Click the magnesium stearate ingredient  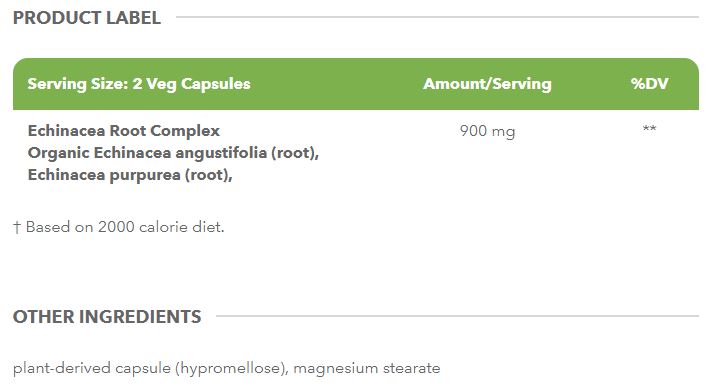point(367,368)
